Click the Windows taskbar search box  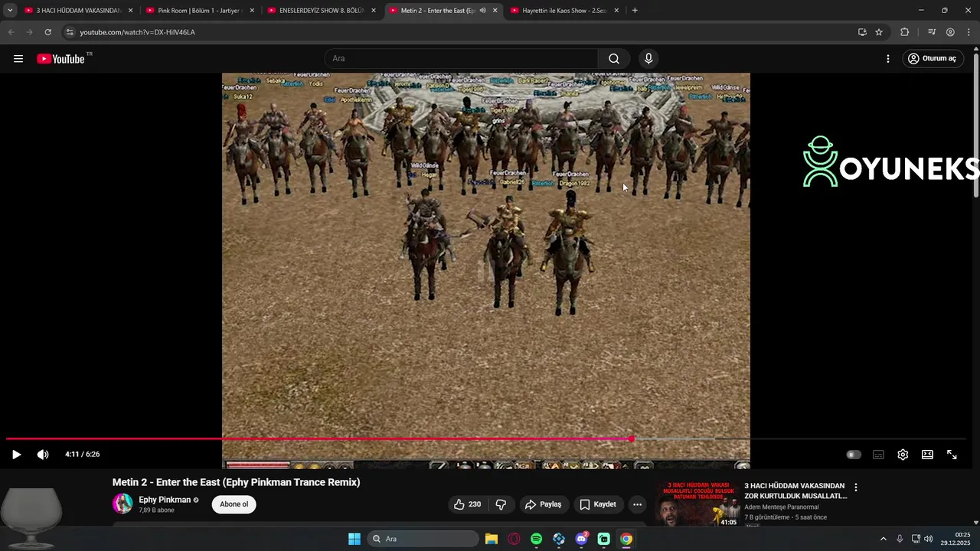pos(423,539)
